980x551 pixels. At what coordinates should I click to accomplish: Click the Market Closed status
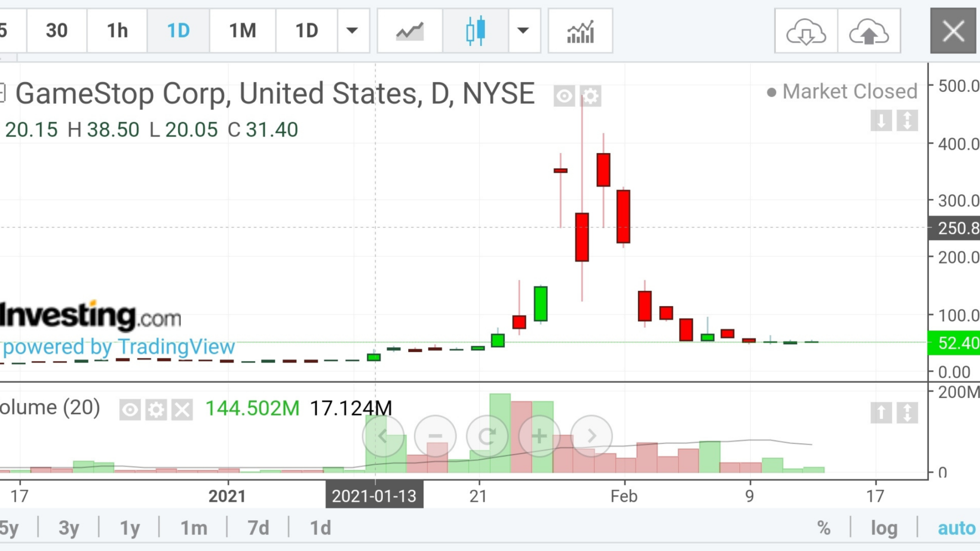pyautogui.click(x=842, y=91)
